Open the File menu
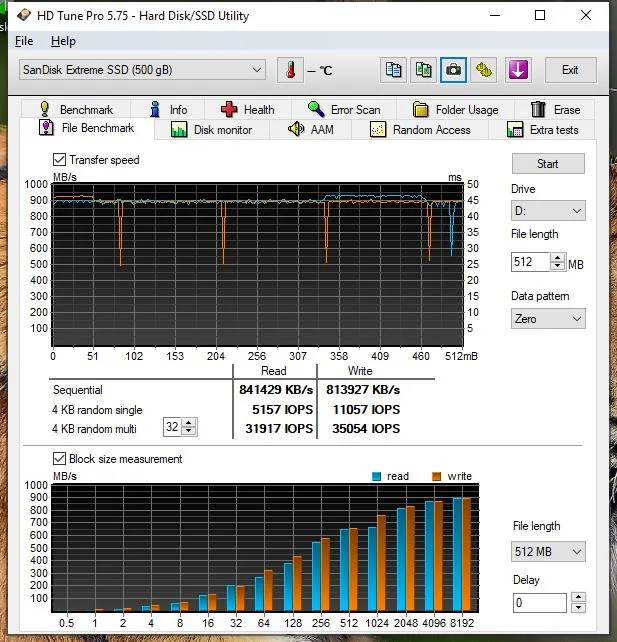Viewport: 617px width, 642px height. pyautogui.click(x=24, y=41)
